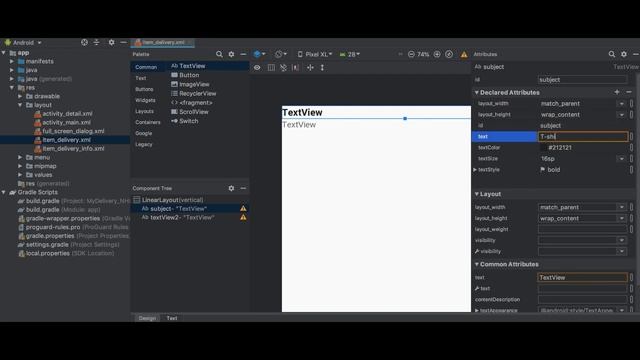Open textSize 16sp dropdown arrow

[621, 159]
